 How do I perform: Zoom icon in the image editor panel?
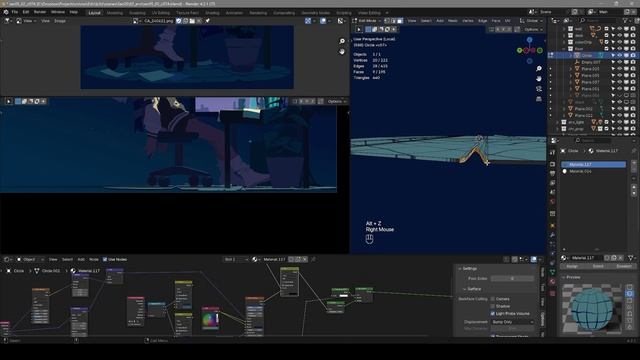342,41
